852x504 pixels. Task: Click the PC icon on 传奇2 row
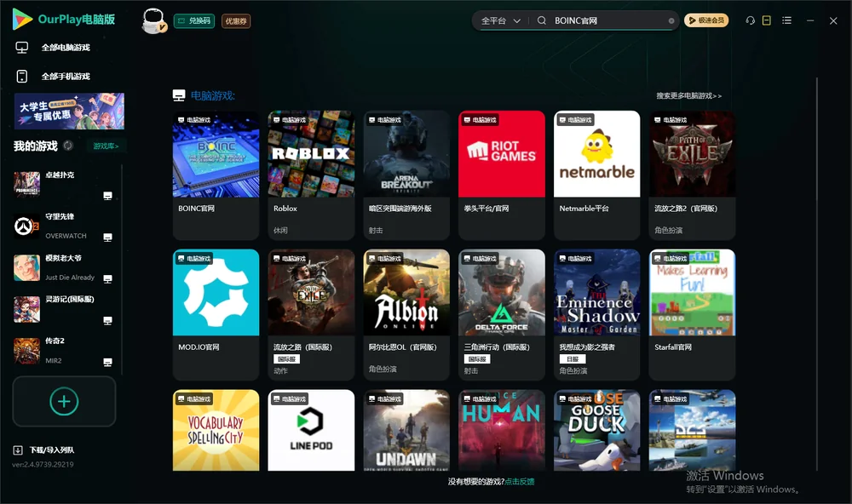tap(107, 363)
